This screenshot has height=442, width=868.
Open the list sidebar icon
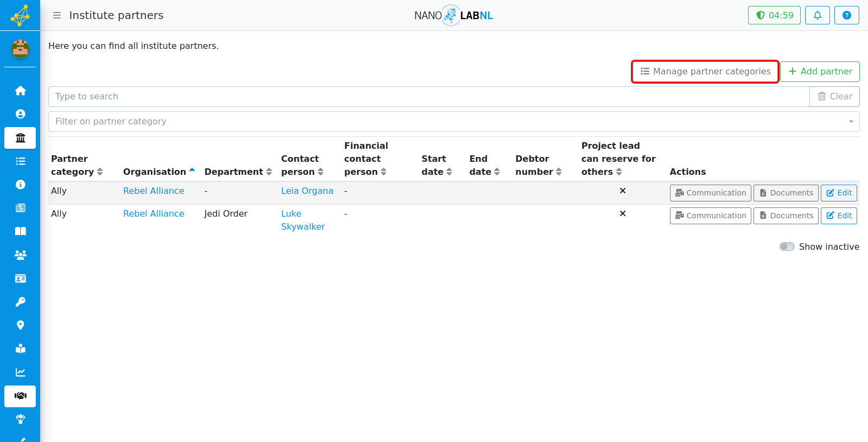(x=20, y=161)
